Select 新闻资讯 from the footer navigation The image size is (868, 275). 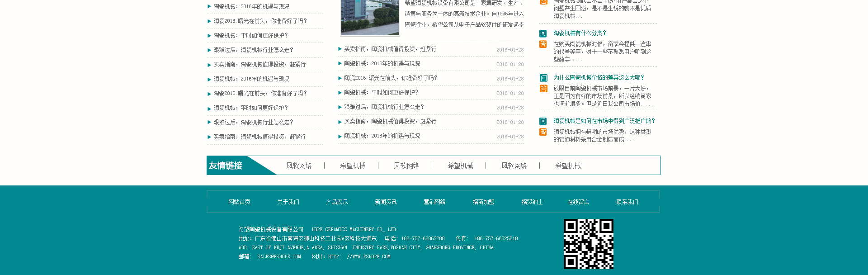click(x=386, y=202)
